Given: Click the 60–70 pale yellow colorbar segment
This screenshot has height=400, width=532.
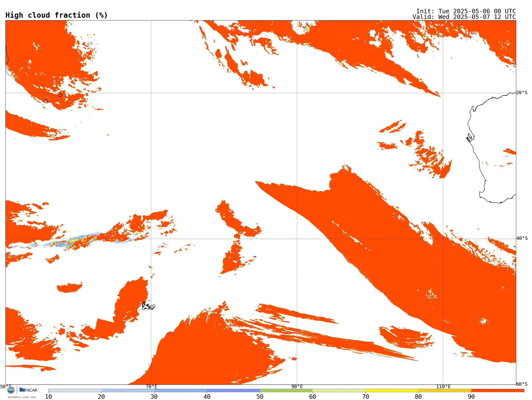Looking at the screenshot, I should click(x=339, y=391).
